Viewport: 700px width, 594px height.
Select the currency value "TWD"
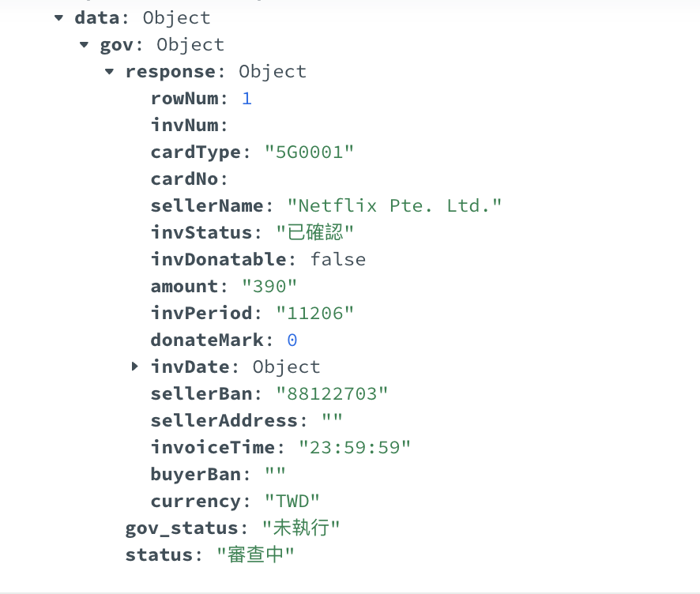pos(292,501)
